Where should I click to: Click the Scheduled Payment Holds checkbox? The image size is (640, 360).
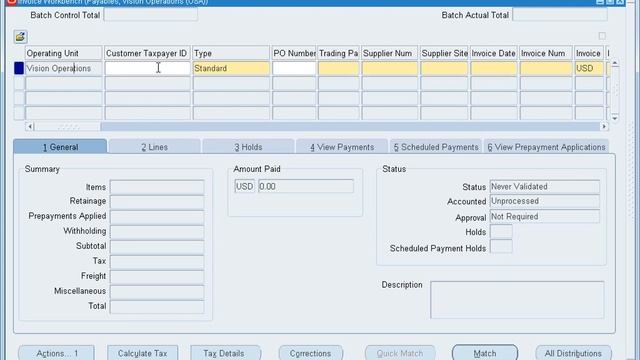501,247
